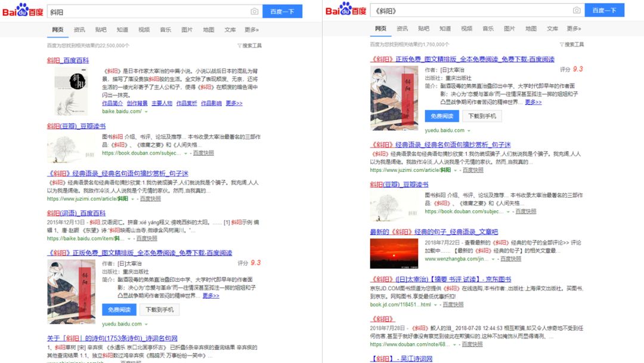Screen dimensions: 644x363
Task: Click 百度一下 button in left window
Action: click(x=282, y=11)
